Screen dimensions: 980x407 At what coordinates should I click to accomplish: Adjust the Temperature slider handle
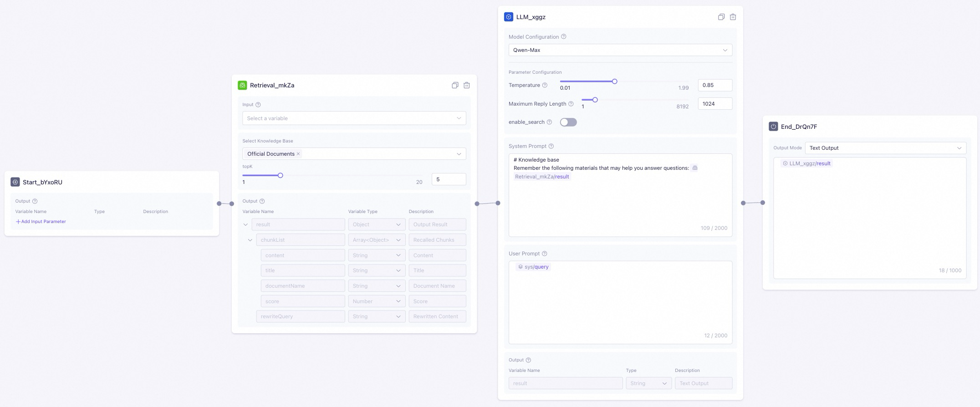point(615,81)
